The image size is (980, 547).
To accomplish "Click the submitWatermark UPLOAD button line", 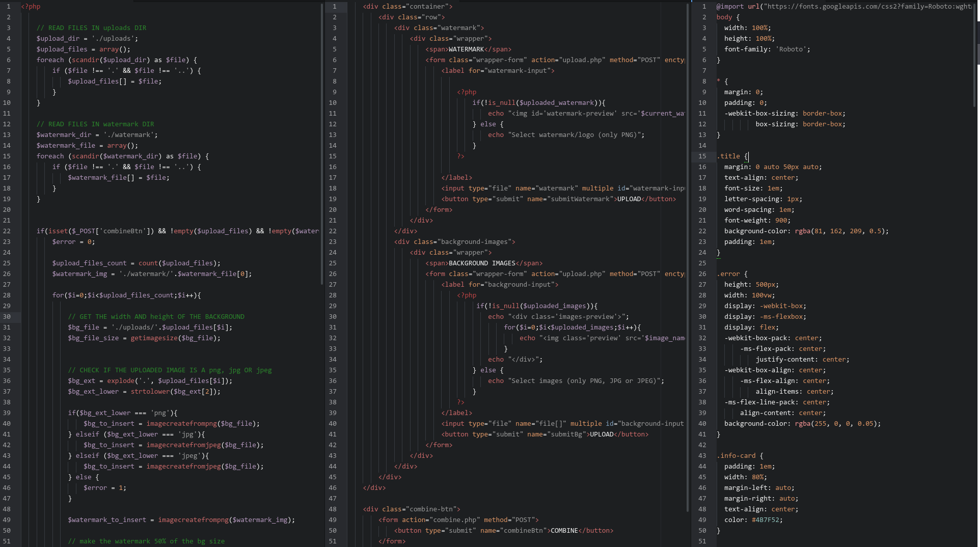I will click(559, 199).
